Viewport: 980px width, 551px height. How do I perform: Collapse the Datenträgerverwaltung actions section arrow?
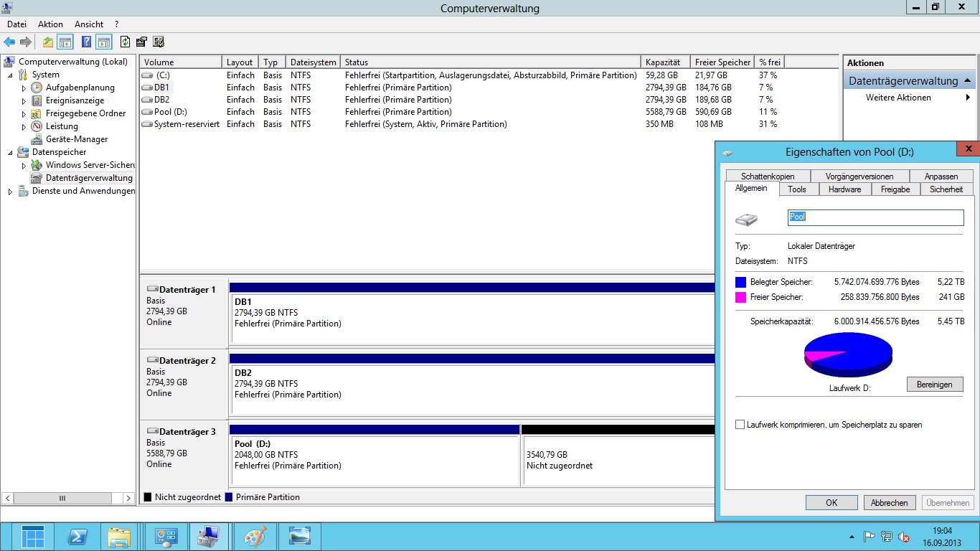[x=968, y=80]
